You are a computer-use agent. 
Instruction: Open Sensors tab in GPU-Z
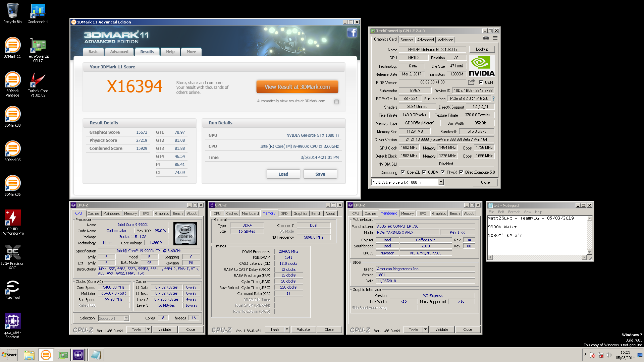click(407, 40)
